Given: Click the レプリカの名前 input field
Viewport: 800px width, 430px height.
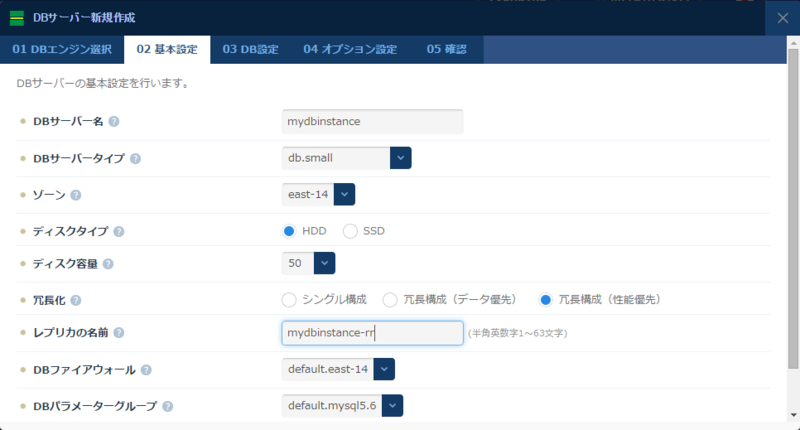Looking at the screenshot, I should (x=372, y=333).
